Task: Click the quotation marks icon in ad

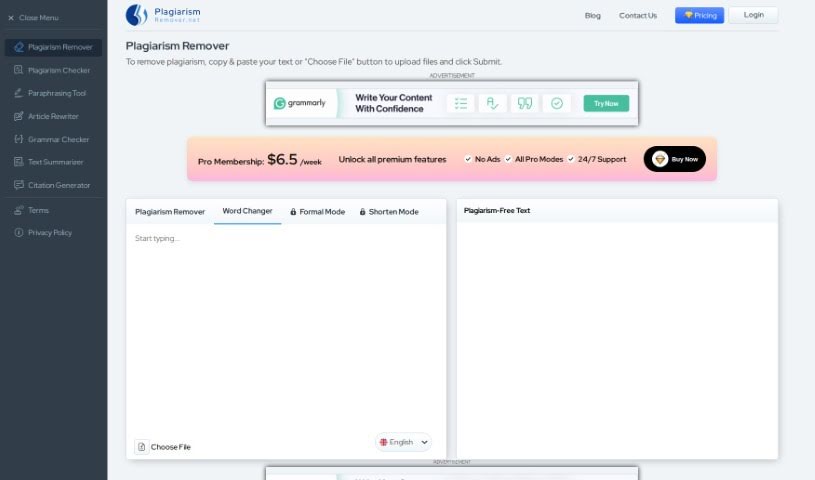Action: click(x=524, y=103)
